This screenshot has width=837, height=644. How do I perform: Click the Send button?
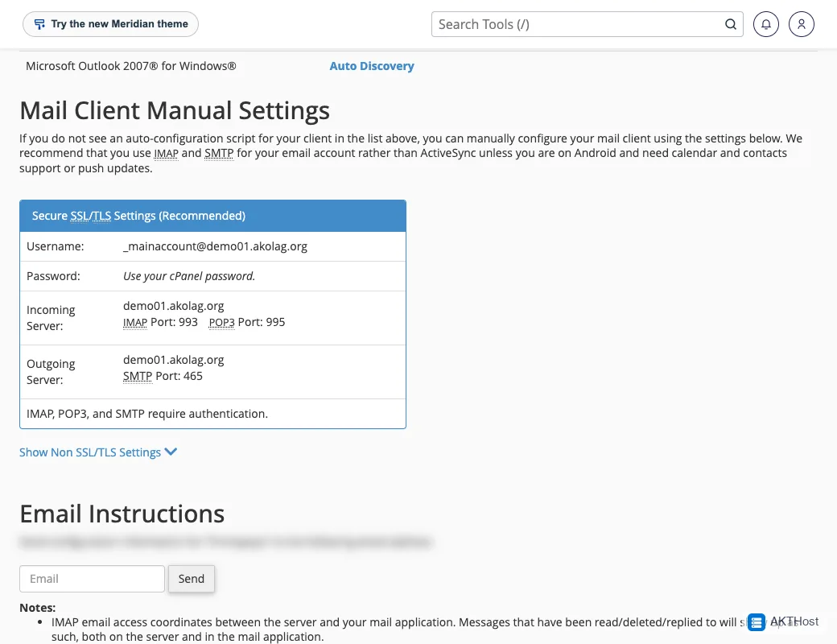tap(191, 579)
